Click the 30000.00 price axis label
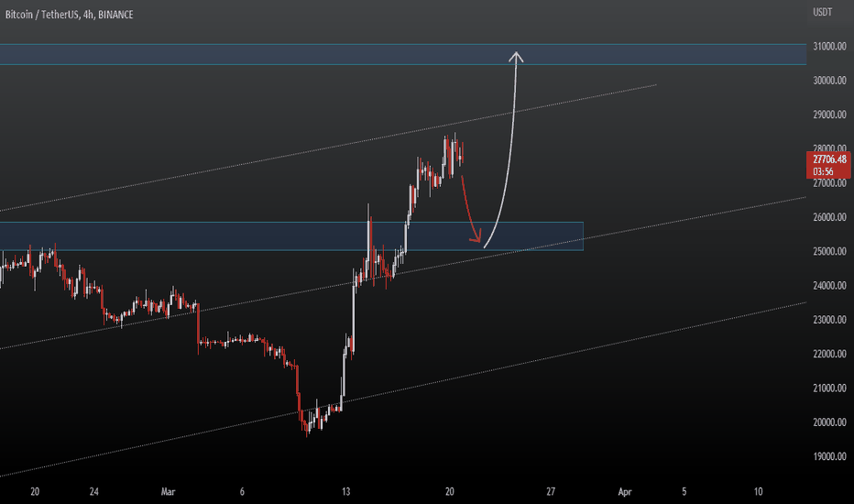 tap(829, 81)
